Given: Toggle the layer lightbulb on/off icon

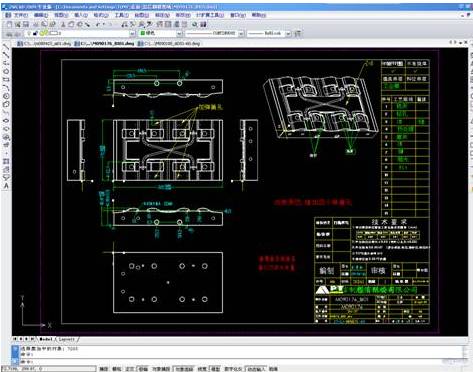Looking at the screenshot, I should (30, 33).
